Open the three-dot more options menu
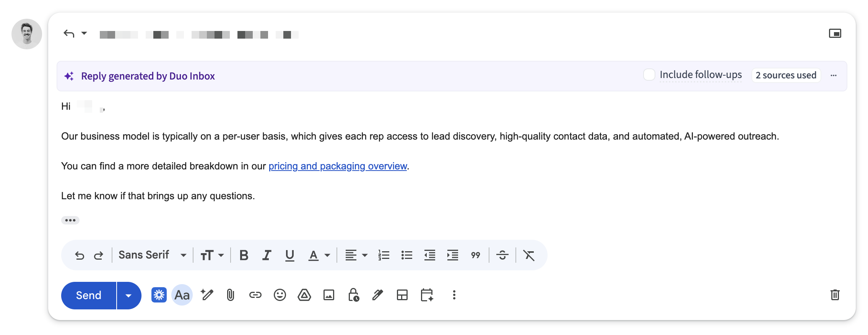This screenshot has height=335, width=868. [454, 295]
